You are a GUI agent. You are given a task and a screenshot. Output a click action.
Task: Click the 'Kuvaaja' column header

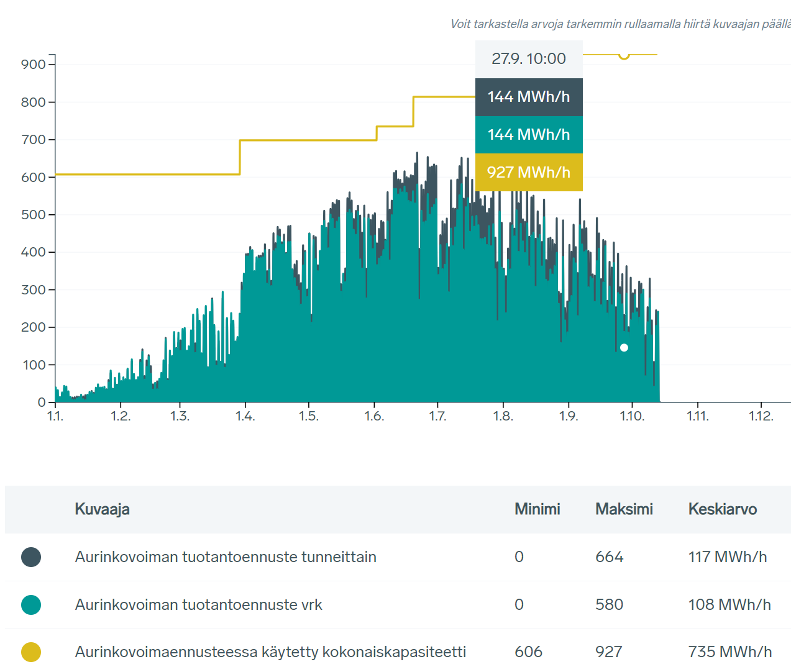tap(103, 509)
